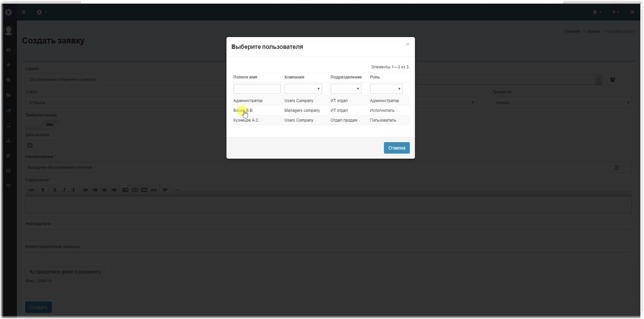
Task: Open the Подразделение filter dropdown
Action: pos(346,89)
